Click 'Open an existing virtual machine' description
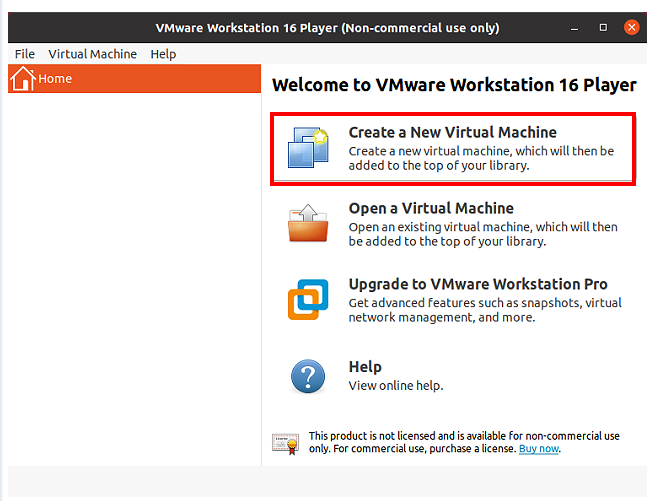Image resolution: width=654 pixels, height=501 pixels. tap(483, 234)
